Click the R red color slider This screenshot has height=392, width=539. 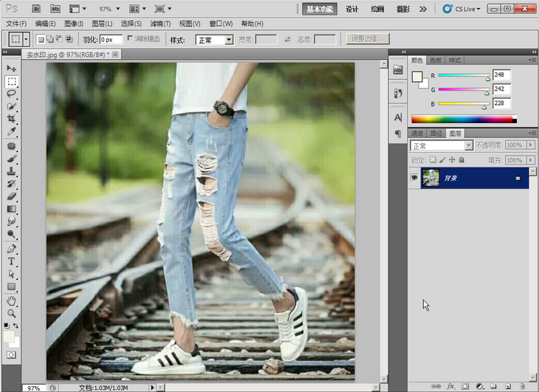(x=464, y=75)
